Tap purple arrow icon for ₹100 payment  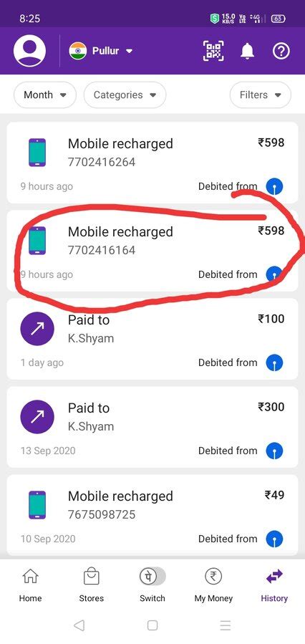point(37,329)
